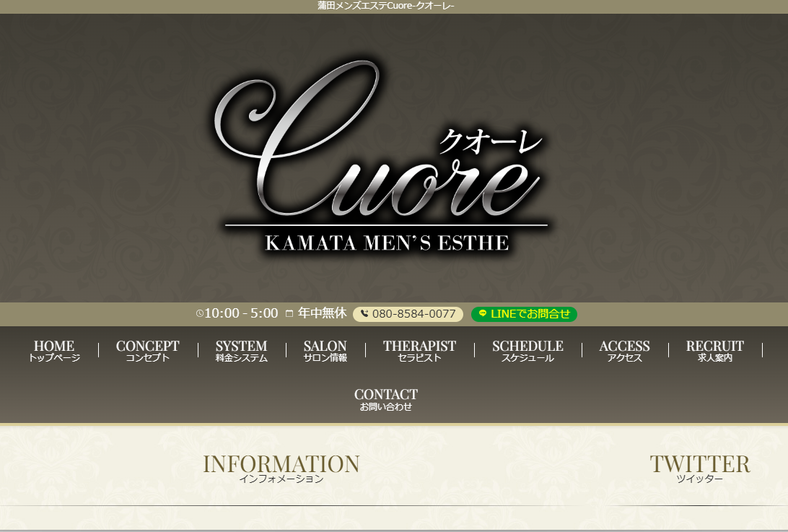View the THERAPIST セラピスト page
The image size is (788, 532).
420,351
